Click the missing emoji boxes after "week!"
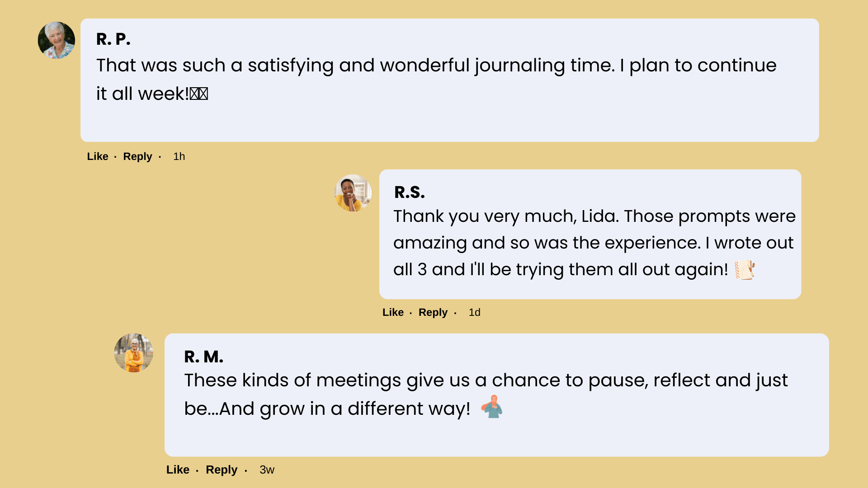Viewport: 868px width, 488px height. coord(199,94)
